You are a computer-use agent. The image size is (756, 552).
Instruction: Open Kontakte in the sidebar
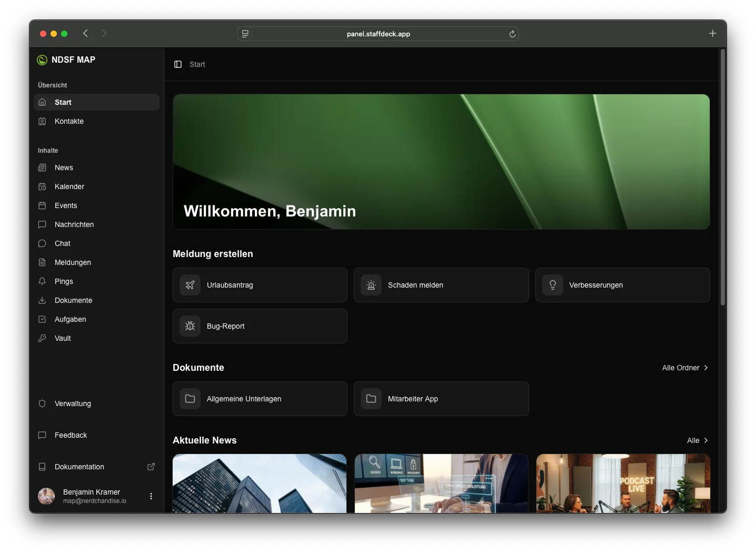(96, 121)
